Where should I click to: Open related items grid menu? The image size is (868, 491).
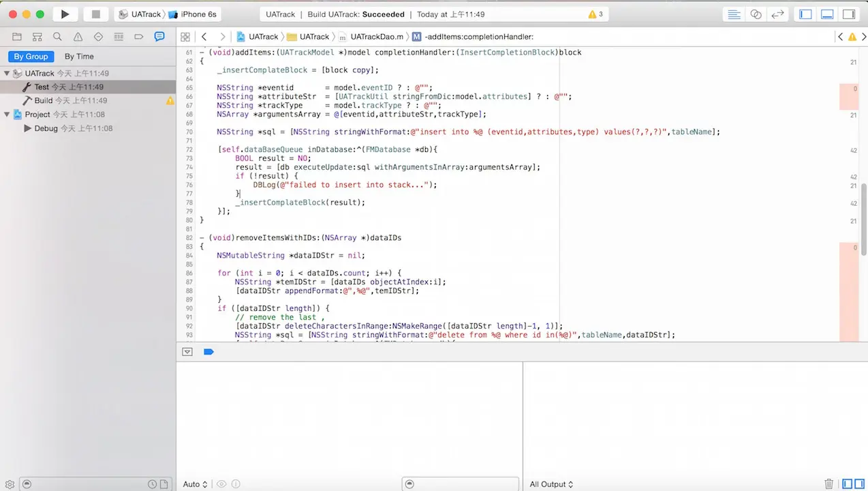185,37
